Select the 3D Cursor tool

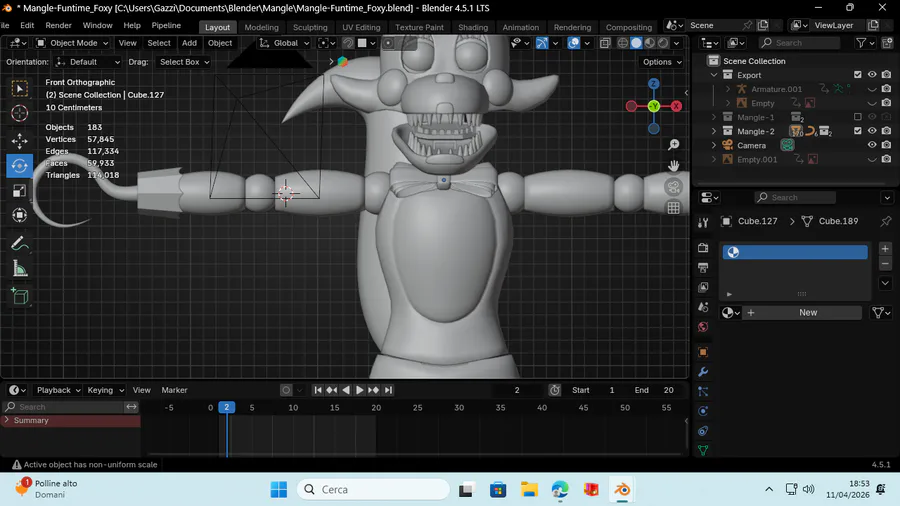(x=20, y=114)
